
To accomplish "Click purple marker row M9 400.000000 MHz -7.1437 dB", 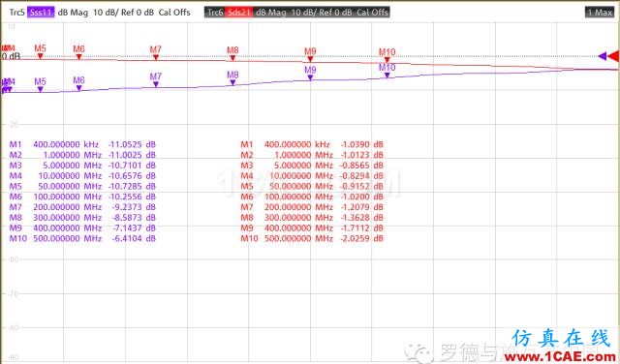I will click(x=82, y=228).
